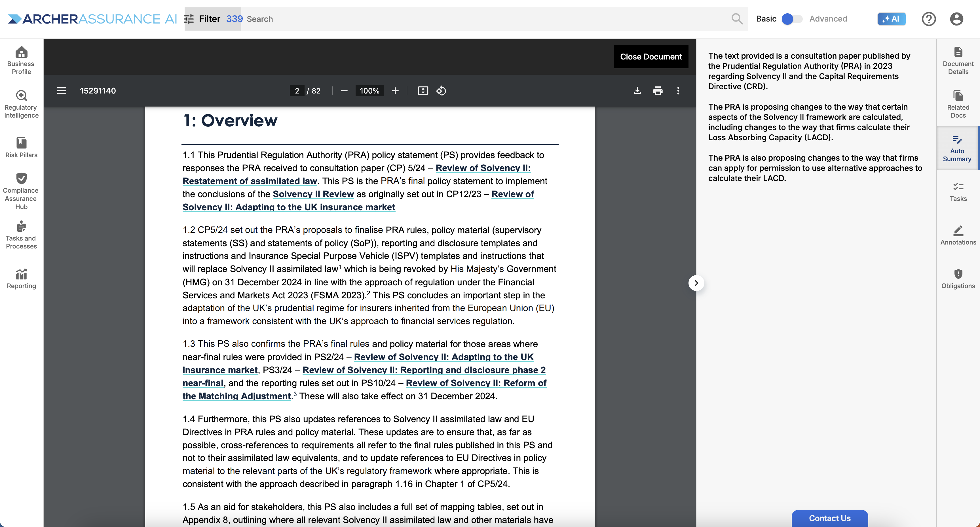
Task: Open Business Profile in sidebar
Action: coord(21,60)
